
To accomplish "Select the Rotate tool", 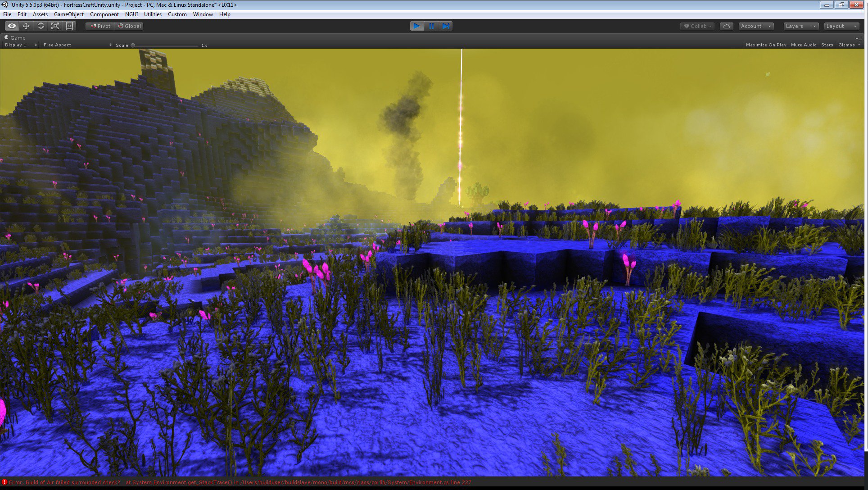I will (41, 26).
